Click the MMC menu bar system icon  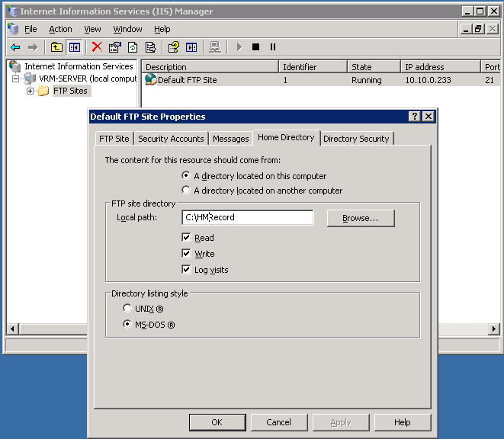point(13,29)
